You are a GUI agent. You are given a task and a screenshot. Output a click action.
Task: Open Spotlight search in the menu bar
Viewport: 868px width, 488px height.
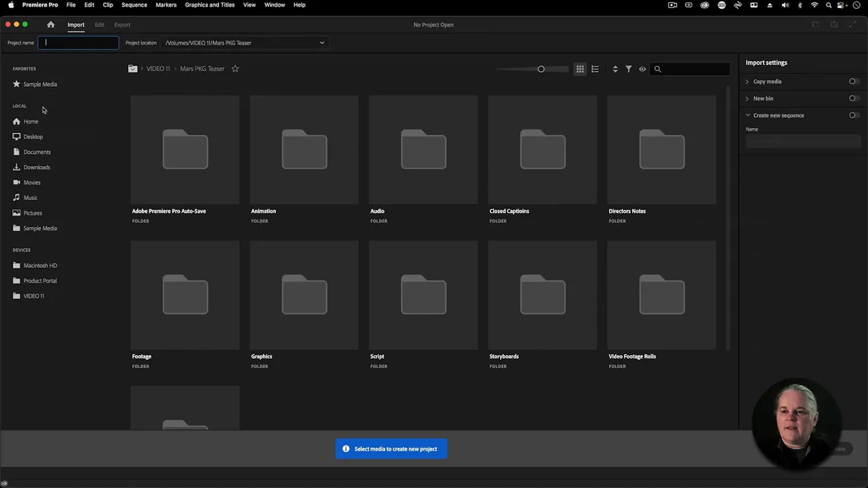click(829, 5)
